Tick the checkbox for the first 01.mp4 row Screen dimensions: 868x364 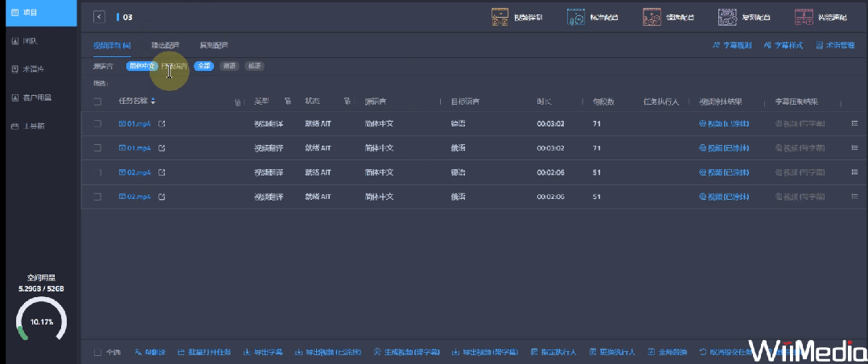point(97,124)
